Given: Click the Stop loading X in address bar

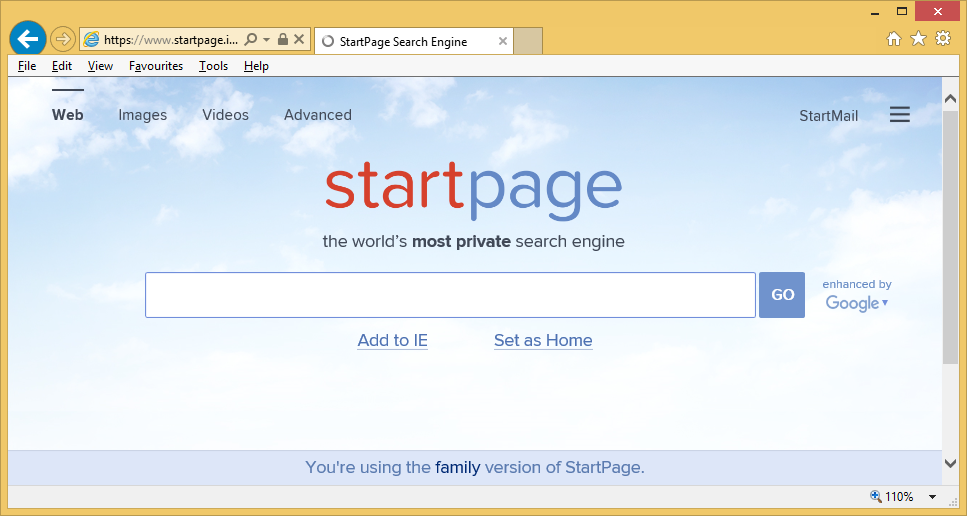Looking at the screenshot, I should click(299, 39).
